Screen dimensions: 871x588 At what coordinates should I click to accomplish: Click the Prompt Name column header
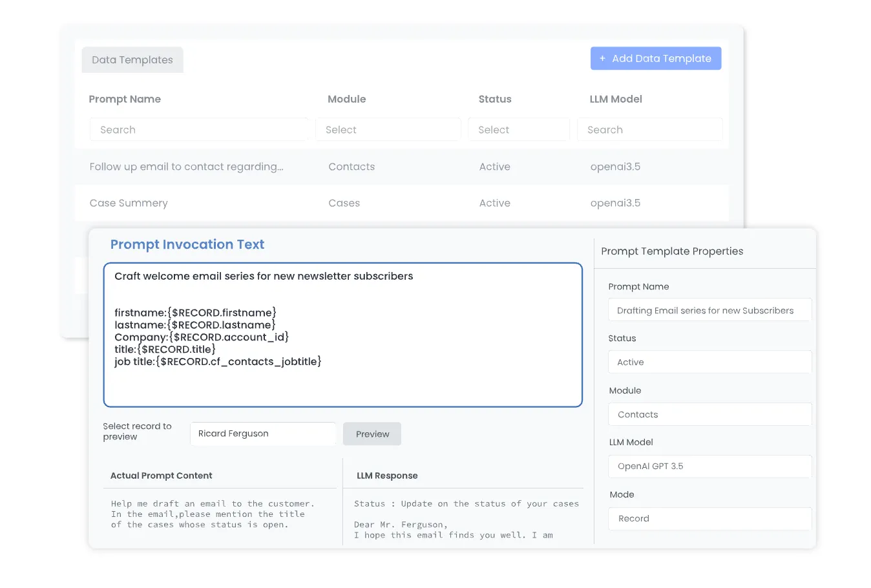point(125,99)
